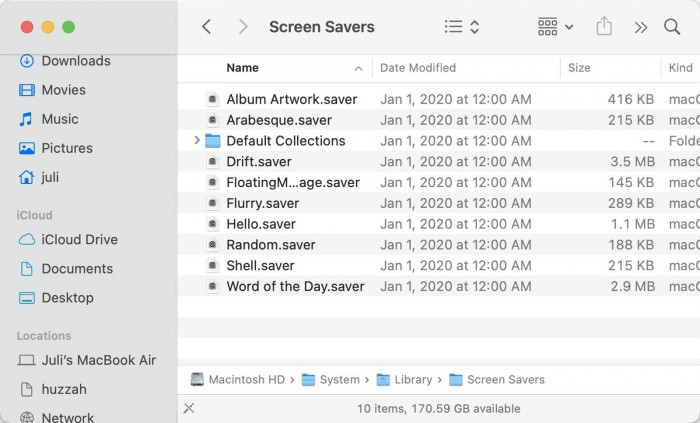700x423 pixels.
Task: Open the group-by options dropdown
Action: 555,27
